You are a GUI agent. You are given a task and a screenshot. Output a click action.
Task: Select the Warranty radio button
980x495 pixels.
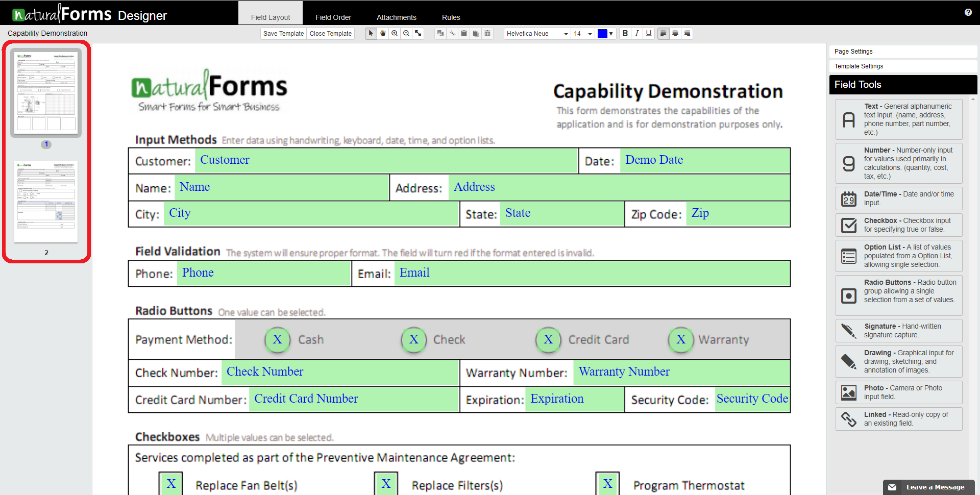681,340
